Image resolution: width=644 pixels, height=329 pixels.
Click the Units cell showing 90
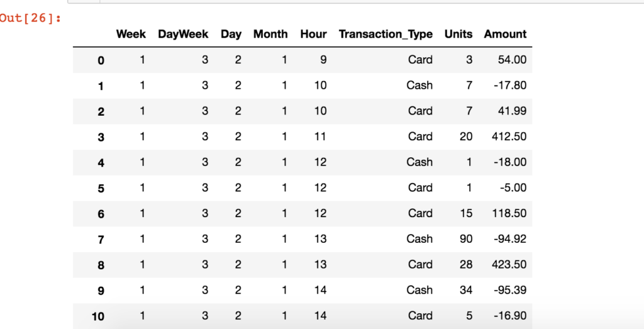[465, 239]
